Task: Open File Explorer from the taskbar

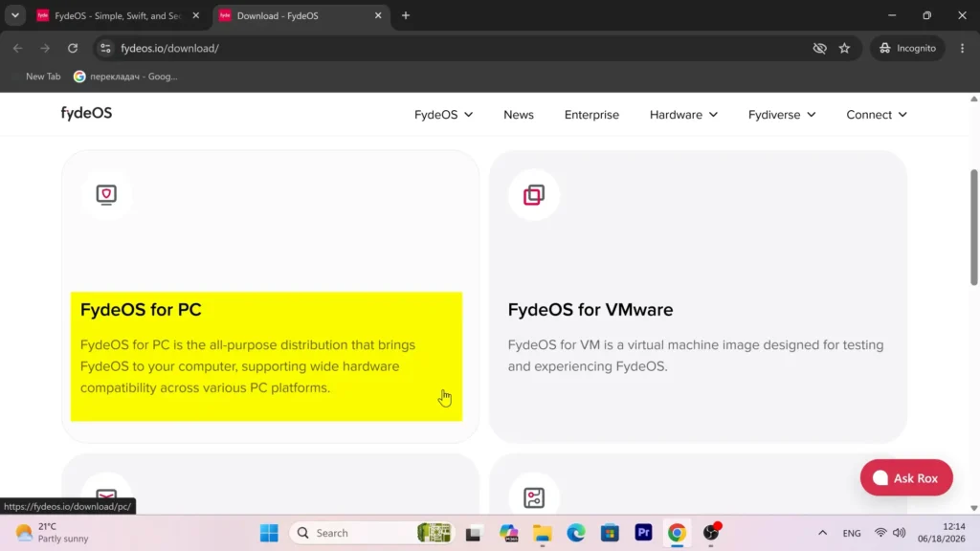Action: pyautogui.click(x=543, y=533)
